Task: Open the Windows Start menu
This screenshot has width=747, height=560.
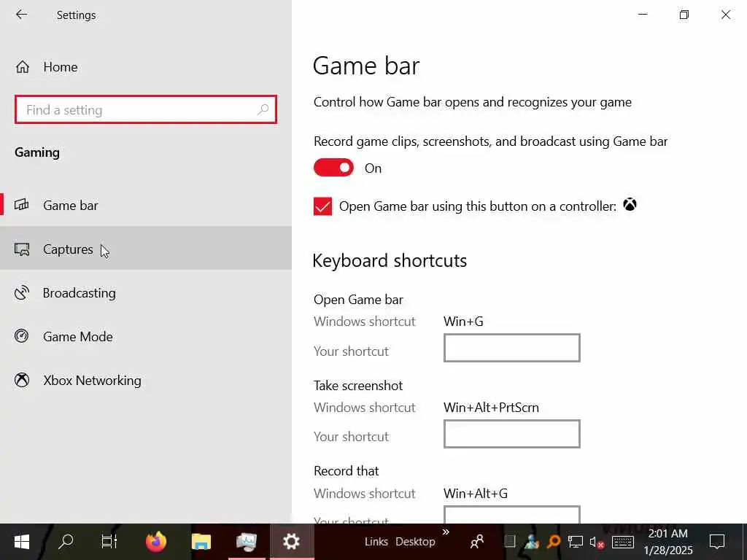Action: pos(21,542)
